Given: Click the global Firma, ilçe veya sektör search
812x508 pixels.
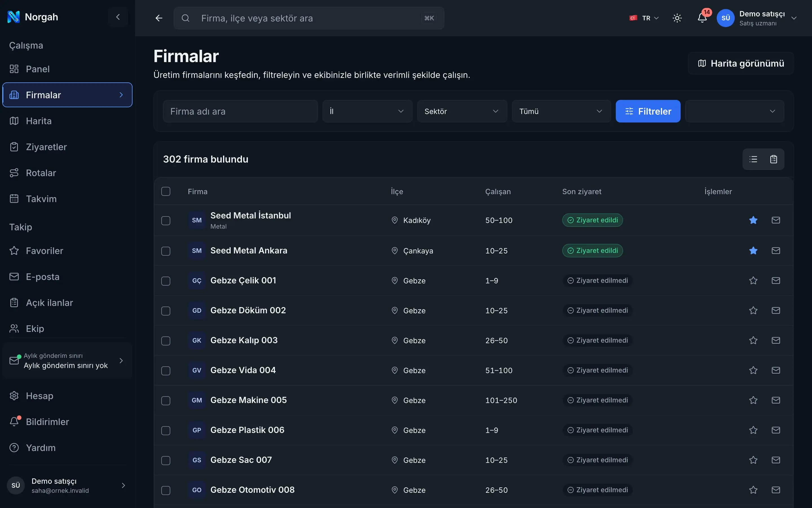Looking at the screenshot, I should pyautogui.click(x=309, y=18).
